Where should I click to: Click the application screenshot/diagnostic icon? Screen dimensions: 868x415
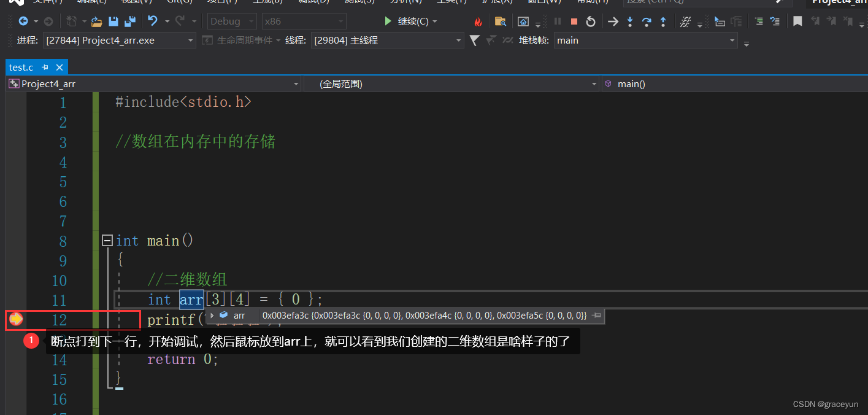pyautogui.click(x=523, y=21)
